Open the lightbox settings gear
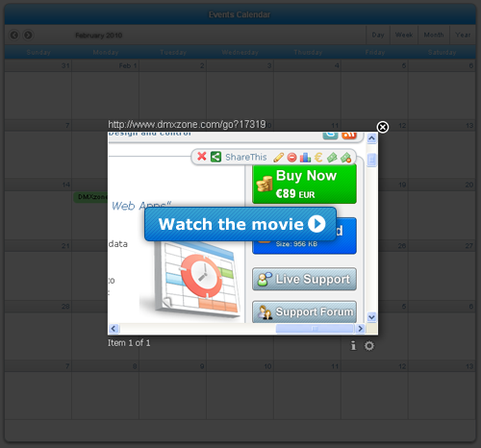The width and height of the screenshot is (481, 448). [x=369, y=346]
